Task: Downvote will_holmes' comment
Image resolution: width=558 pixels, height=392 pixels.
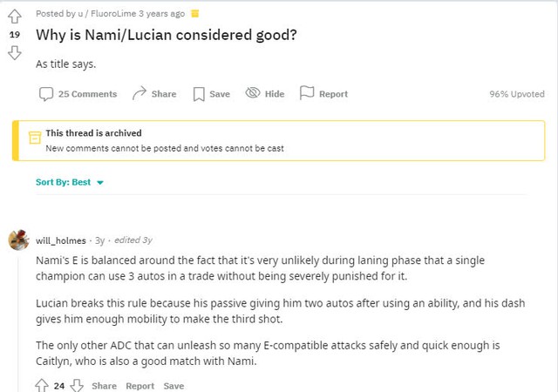Action: (77, 385)
